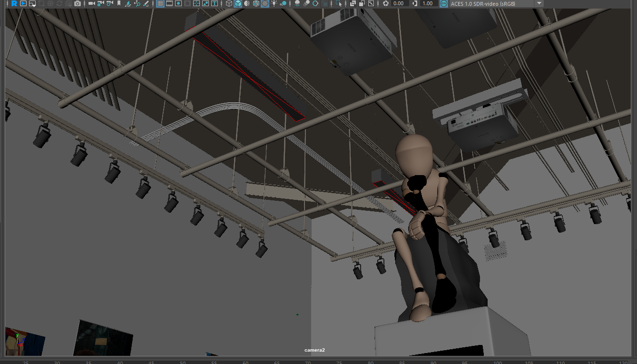The height and width of the screenshot is (364, 637).
Task: Capture a viewport snapshot with the camera icon
Action: pos(78,3)
